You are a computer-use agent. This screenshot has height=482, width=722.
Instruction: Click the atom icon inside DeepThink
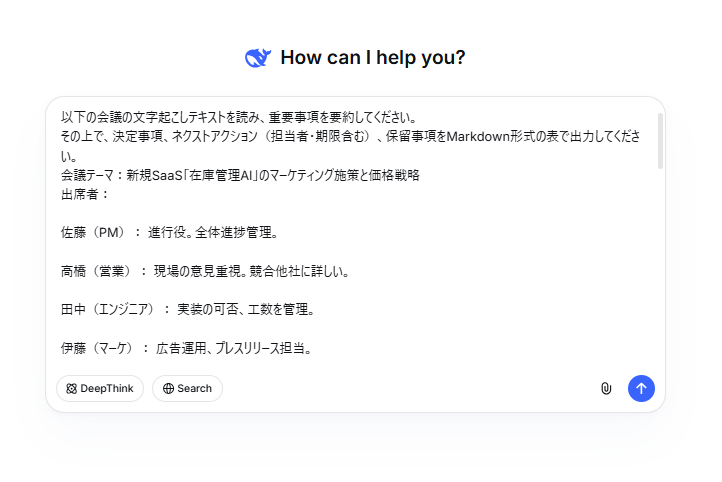[71, 388]
